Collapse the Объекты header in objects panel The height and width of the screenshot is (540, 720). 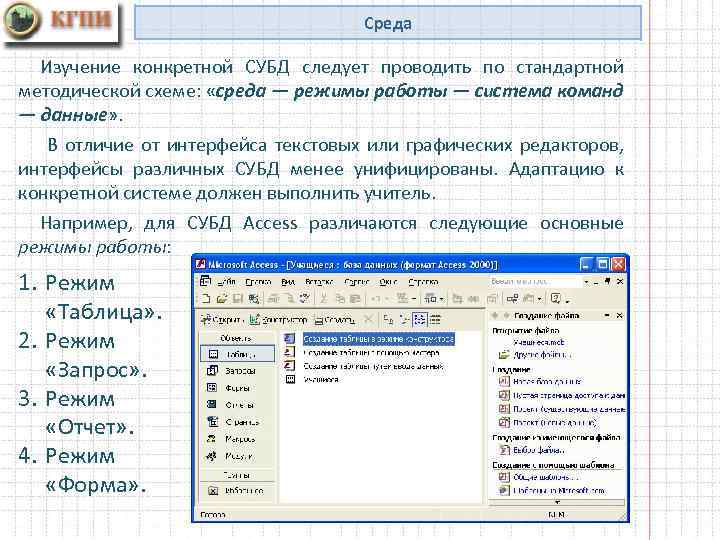[237, 338]
